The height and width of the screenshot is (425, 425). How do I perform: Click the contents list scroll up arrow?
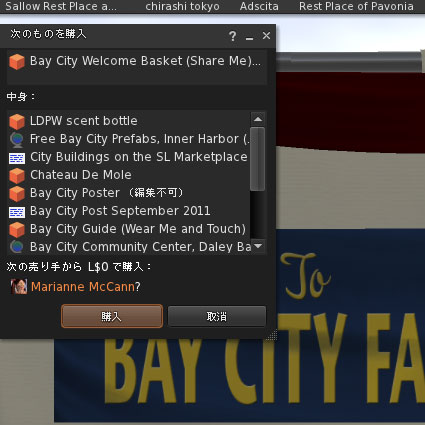pyautogui.click(x=258, y=119)
